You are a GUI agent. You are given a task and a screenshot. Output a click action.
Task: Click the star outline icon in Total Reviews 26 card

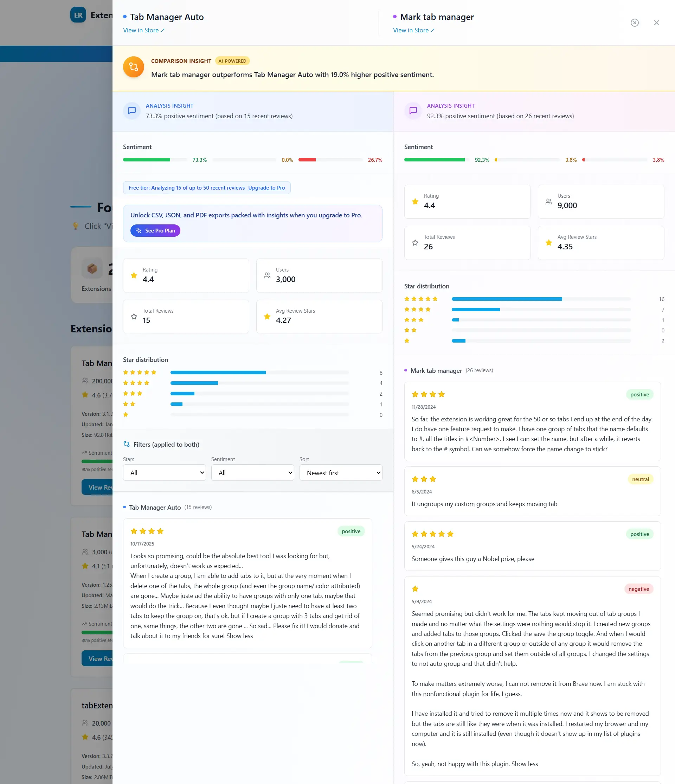pos(415,243)
